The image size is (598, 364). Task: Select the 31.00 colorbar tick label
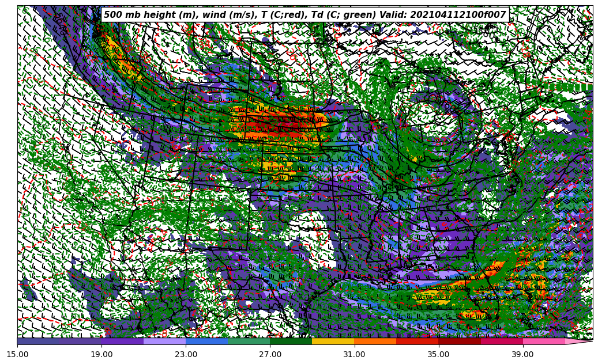pos(354,355)
